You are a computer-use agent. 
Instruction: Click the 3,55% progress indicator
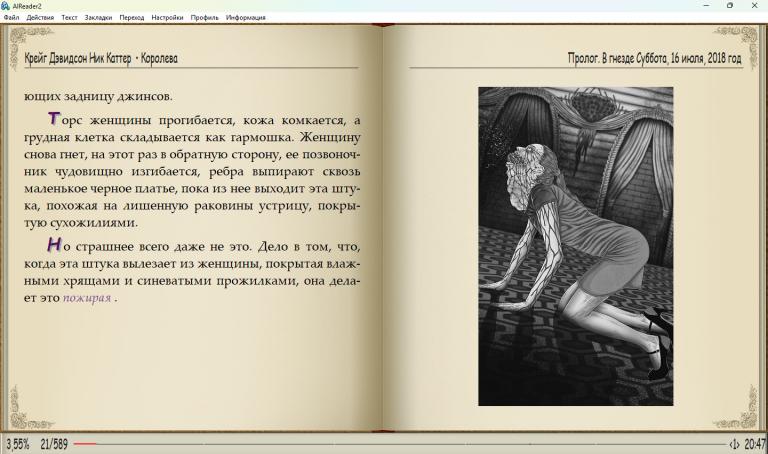(x=18, y=444)
